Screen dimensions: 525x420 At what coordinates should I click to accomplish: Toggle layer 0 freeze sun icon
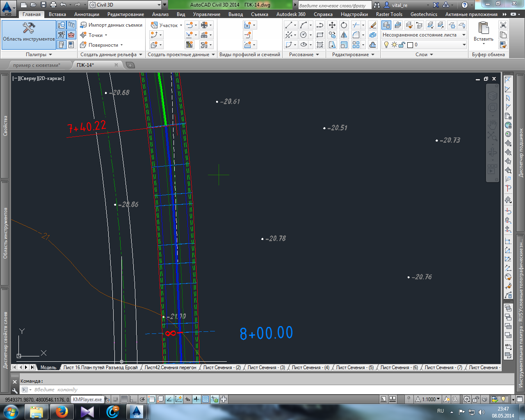point(394,45)
